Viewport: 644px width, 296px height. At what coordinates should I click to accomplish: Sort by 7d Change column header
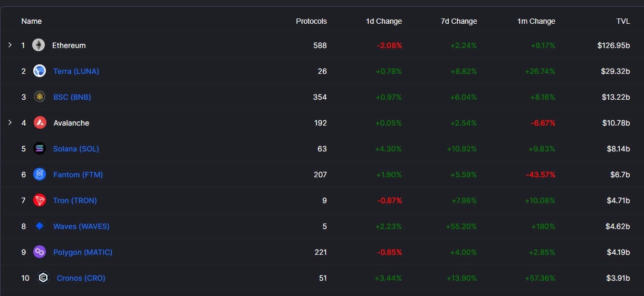click(459, 21)
